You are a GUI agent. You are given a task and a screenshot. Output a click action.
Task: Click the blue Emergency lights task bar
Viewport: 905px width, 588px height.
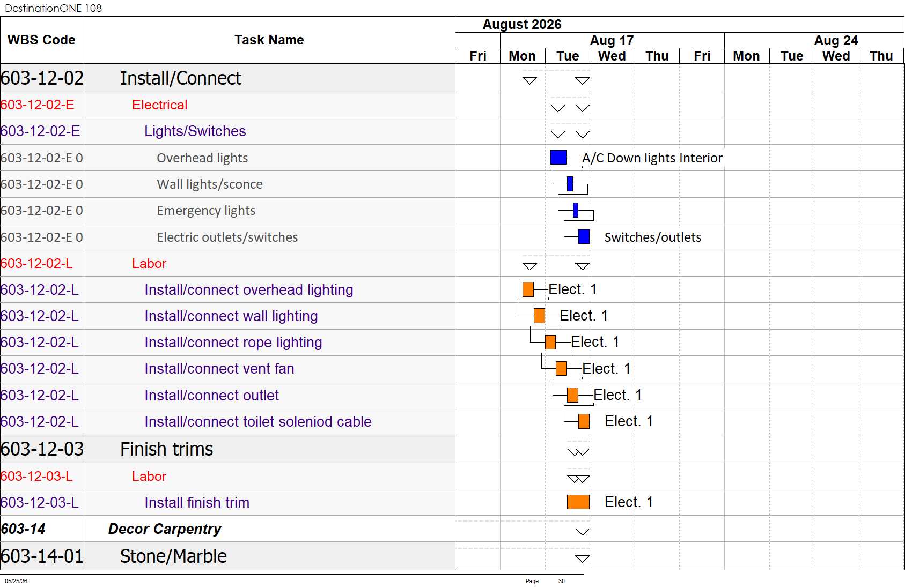576,210
